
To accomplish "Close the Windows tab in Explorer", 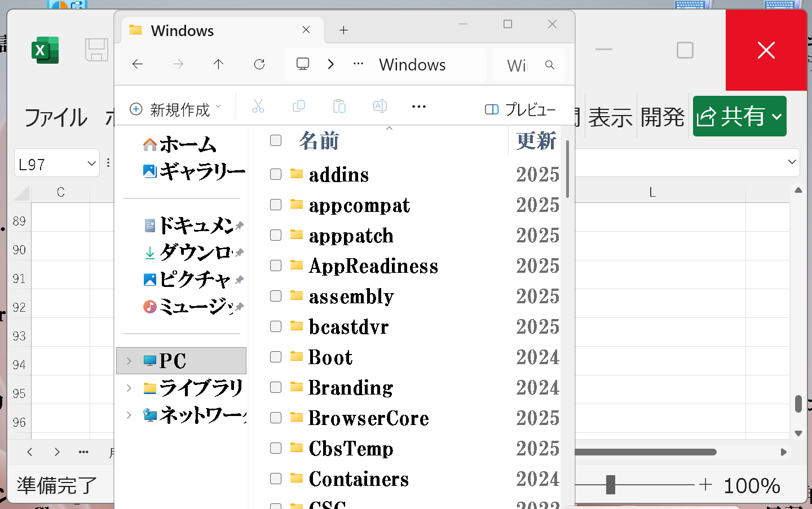I will point(306,30).
